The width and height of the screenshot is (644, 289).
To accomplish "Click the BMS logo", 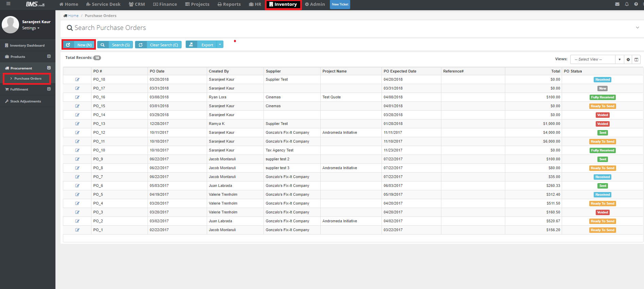I will click(35, 4).
